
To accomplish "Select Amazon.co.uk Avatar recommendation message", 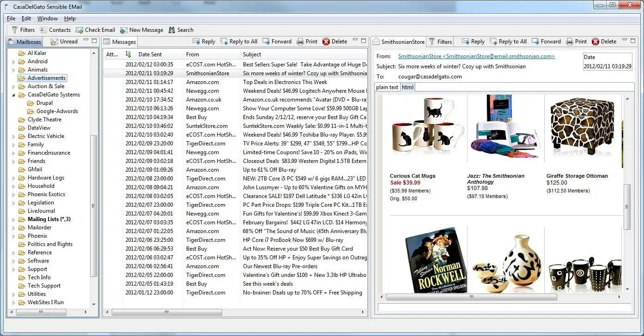I will 235,100.
